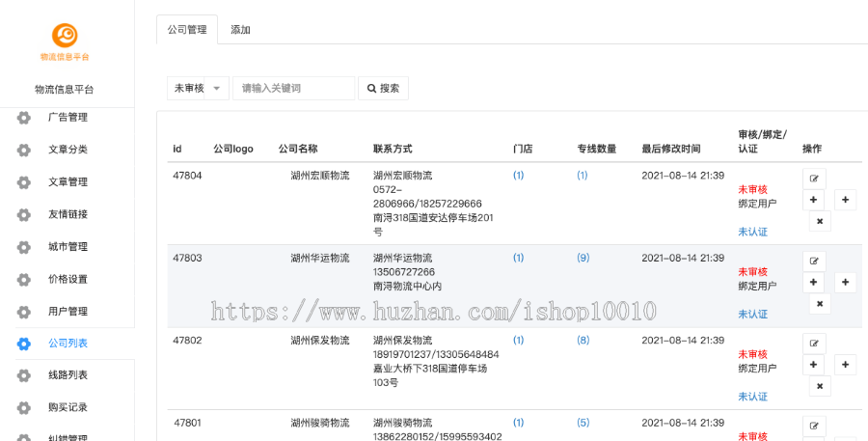Image resolution: width=868 pixels, height=441 pixels.
Task: Click the 公司名称 column header
Action: (x=298, y=149)
